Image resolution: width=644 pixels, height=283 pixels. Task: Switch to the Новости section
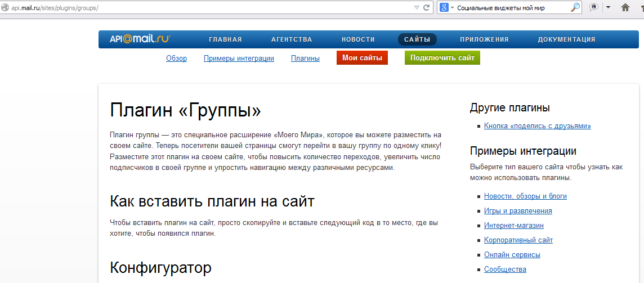(358, 39)
